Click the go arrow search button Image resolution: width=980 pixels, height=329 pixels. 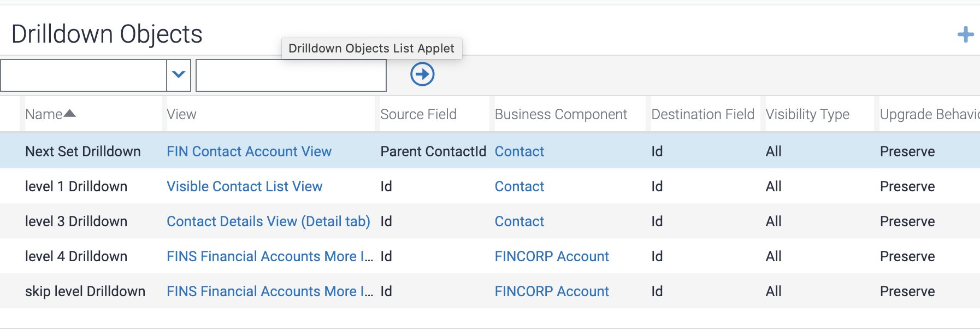422,74
